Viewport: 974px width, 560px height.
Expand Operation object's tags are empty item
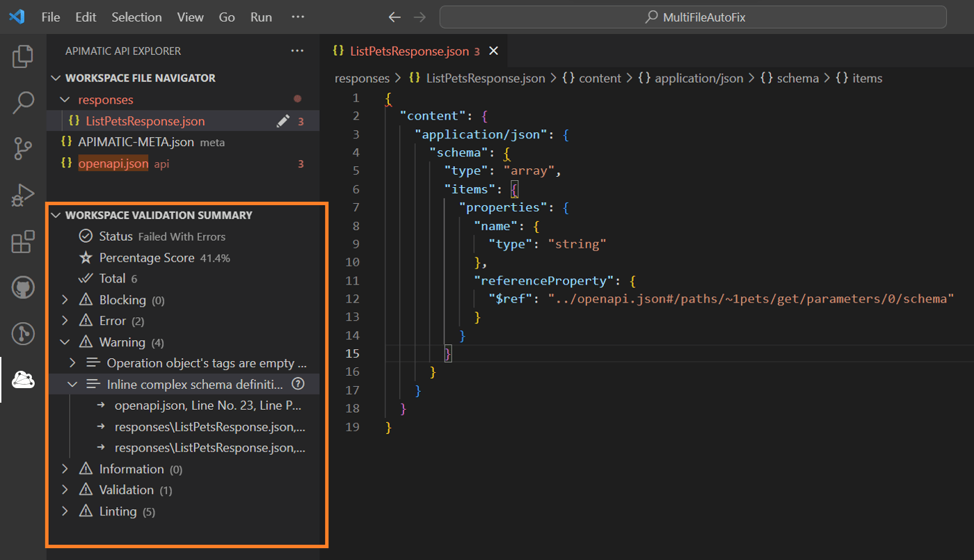point(72,363)
